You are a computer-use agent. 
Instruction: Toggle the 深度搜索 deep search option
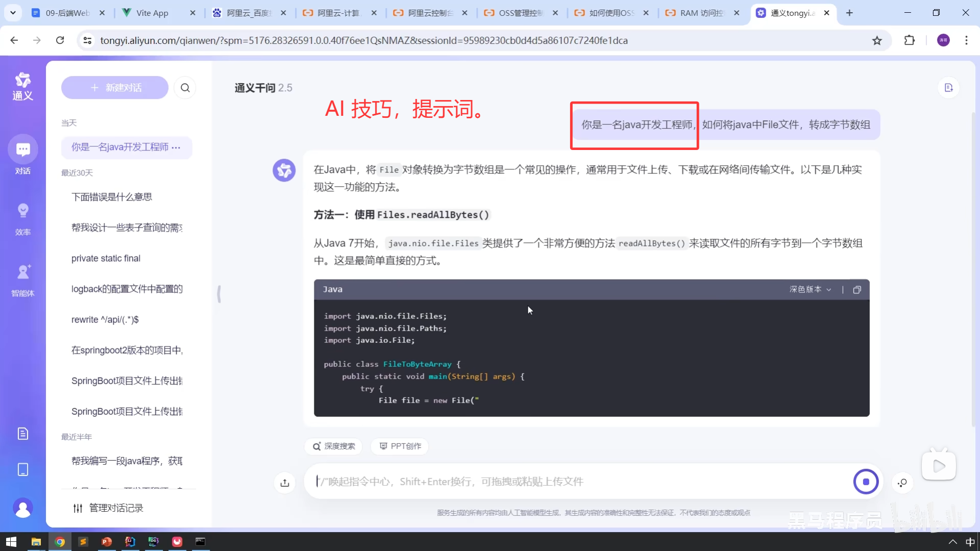(334, 446)
